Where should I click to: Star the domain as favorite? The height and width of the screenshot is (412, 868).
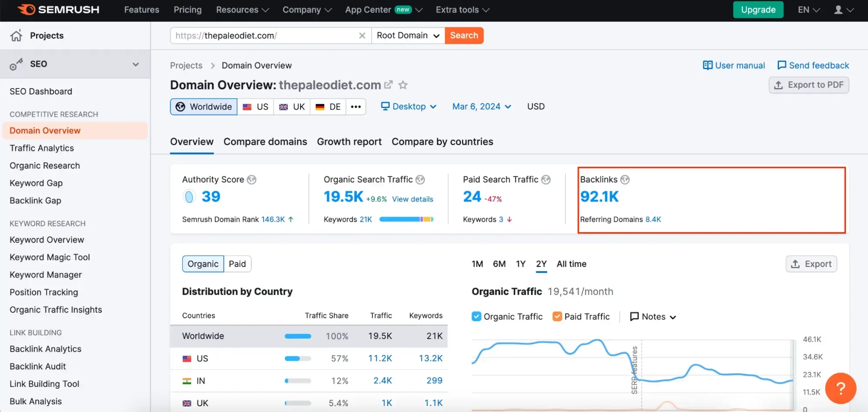[x=403, y=85]
